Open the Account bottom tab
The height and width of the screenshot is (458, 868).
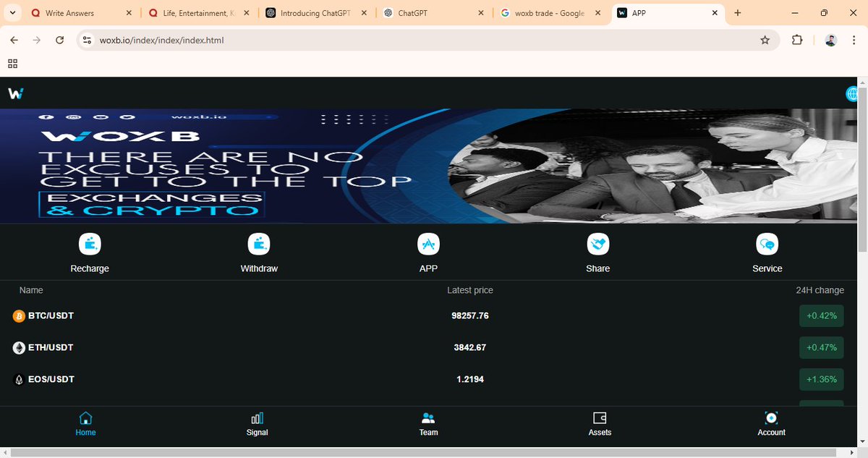[x=771, y=424]
